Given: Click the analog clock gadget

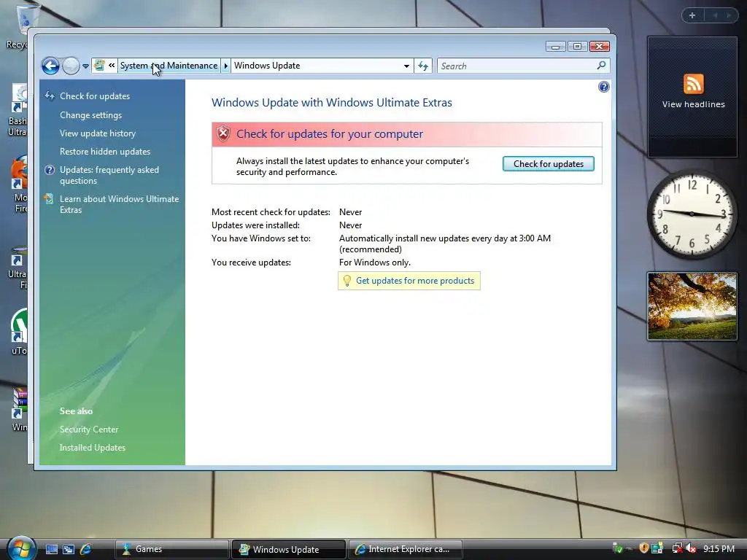Looking at the screenshot, I should pyautogui.click(x=692, y=214).
